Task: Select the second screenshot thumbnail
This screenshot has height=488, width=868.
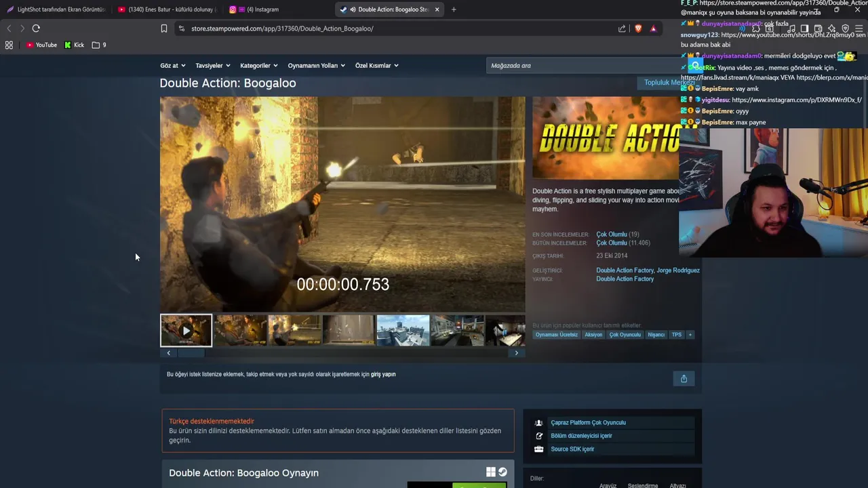Action: 240,331
